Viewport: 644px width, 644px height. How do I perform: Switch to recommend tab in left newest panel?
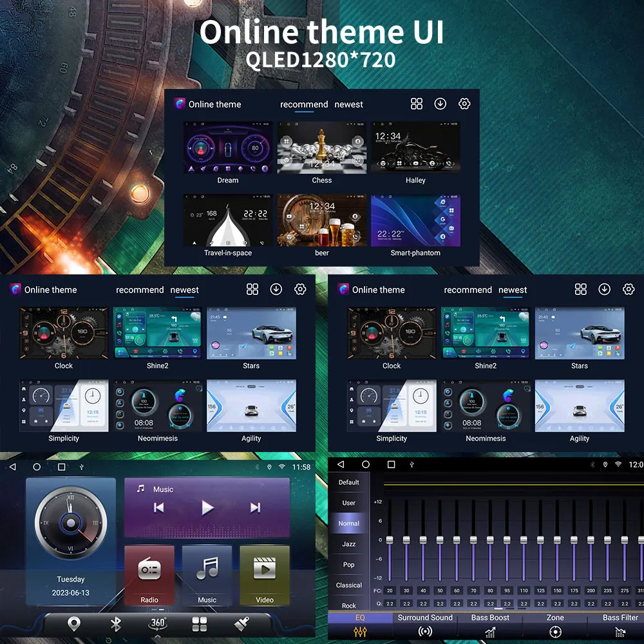(140, 290)
